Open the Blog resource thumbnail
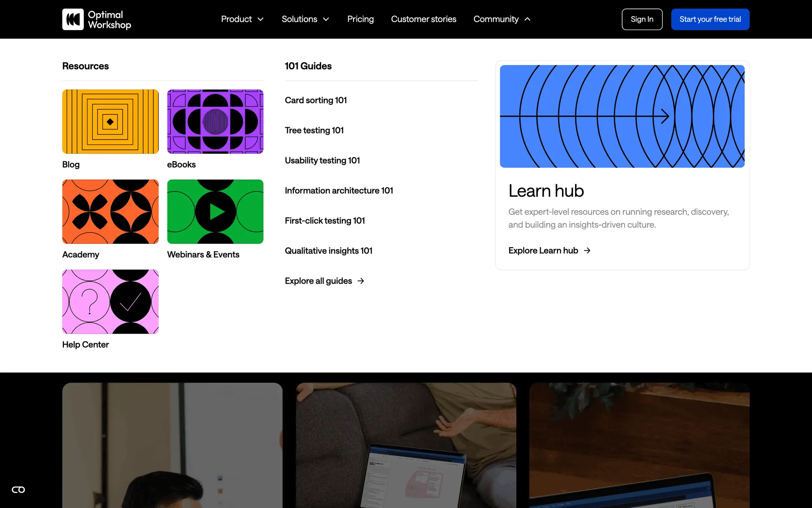The image size is (812, 508). [x=110, y=121]
